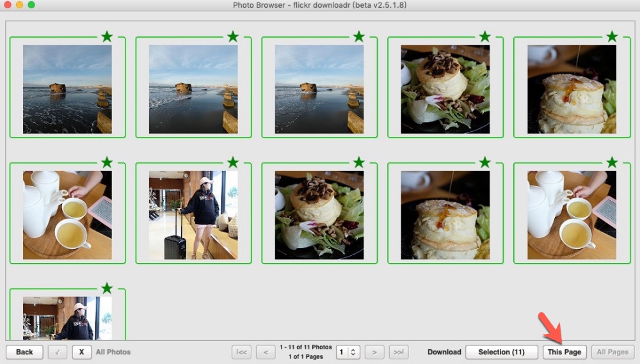
Task: Open the page number stepper
Action: pyautogui.click(x=348, y=352)
